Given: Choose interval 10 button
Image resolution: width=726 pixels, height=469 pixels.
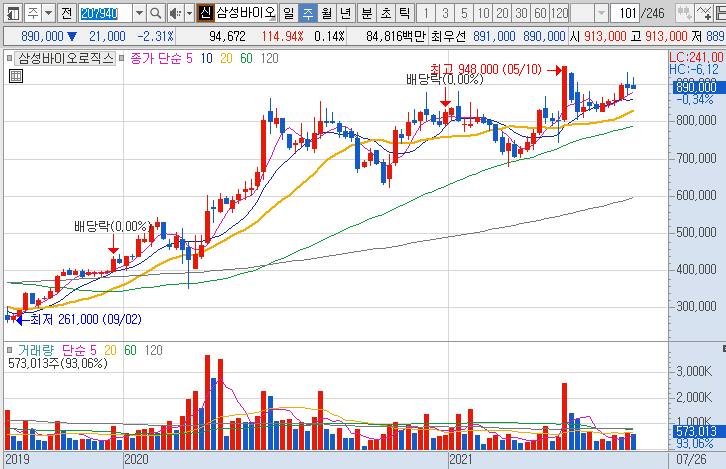Looking at the screenshot, I should click(483, 13).
